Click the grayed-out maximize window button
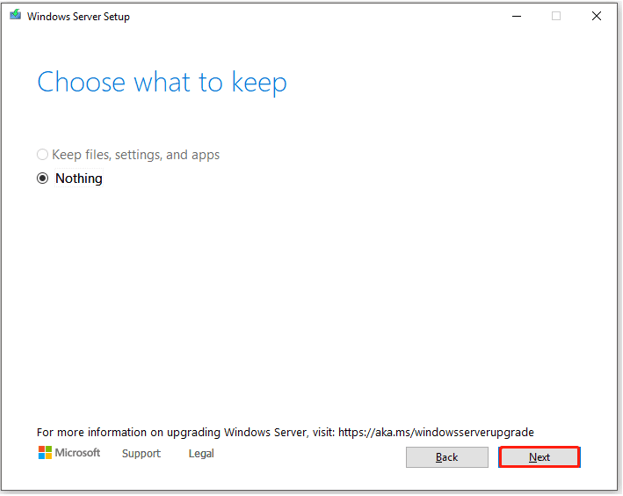 [556, 16]
